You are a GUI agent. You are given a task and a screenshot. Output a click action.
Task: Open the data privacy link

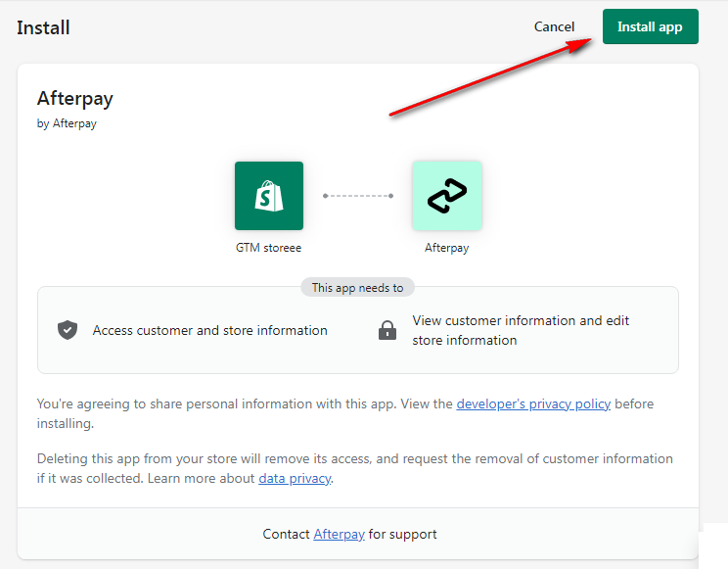click(295, 478)
